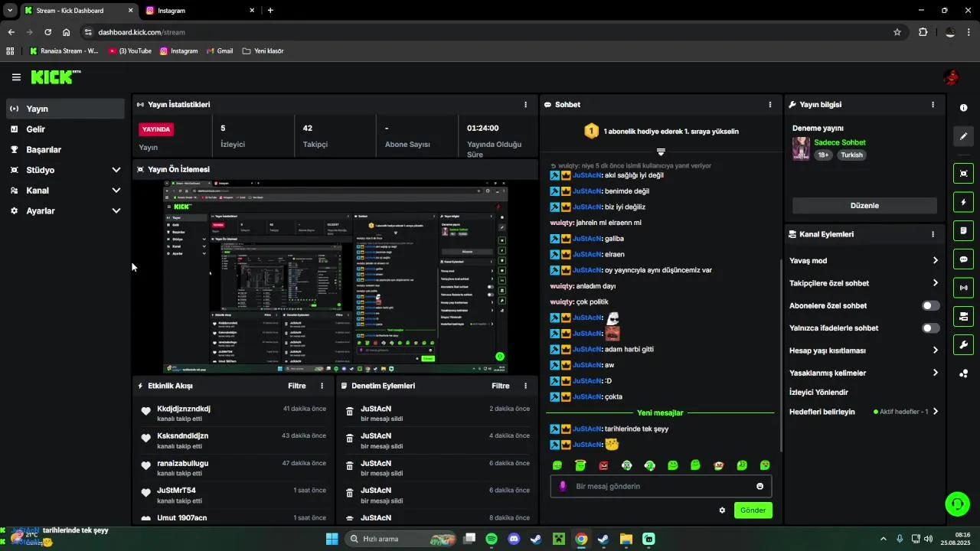
Task: Open chat settings gear next to Gönder
Action: coord(722,510)
